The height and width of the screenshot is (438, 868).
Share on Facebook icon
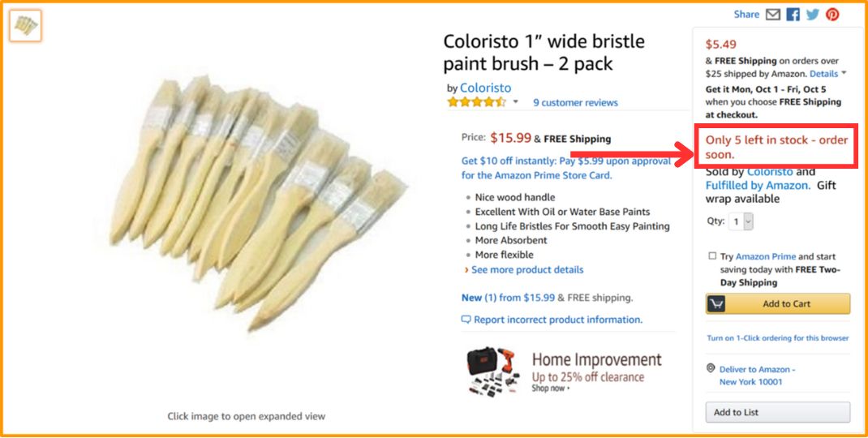(793, 15)
